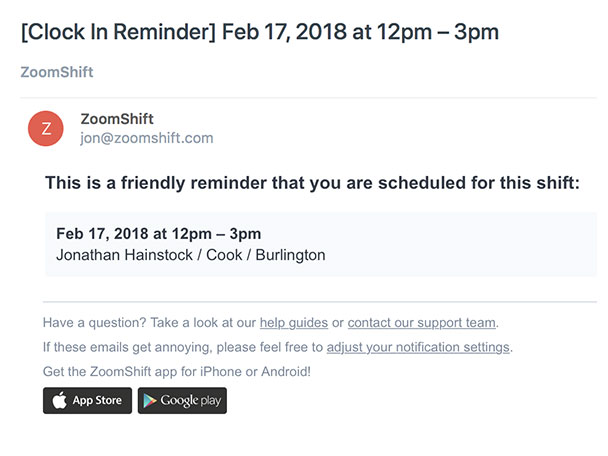Click the Google Play triangle logo
This screenshot has width=608, height=456.
[150, 401]
